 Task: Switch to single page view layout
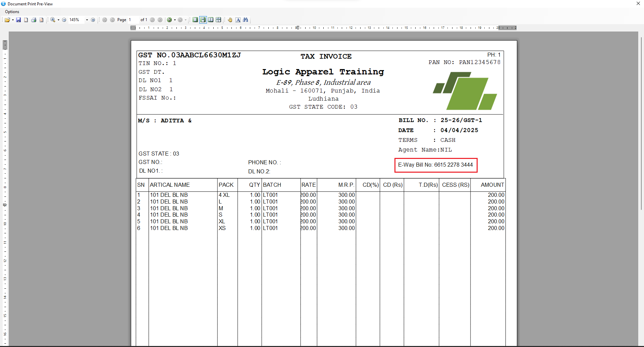pyautogui.click(x=195, y=20)
